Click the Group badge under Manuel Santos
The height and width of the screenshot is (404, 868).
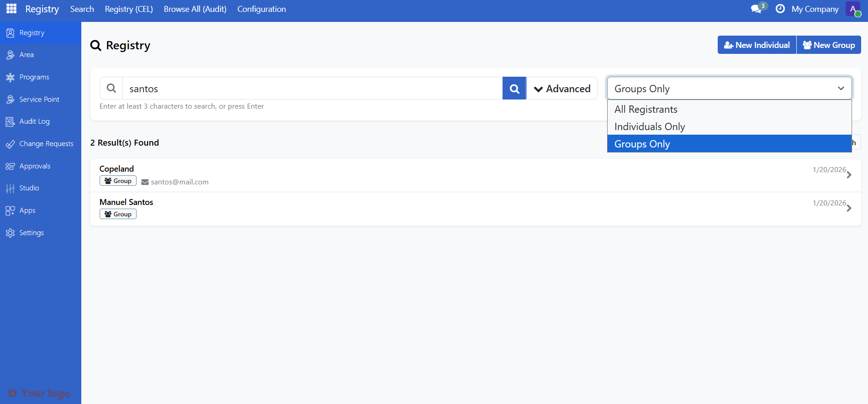118,214
